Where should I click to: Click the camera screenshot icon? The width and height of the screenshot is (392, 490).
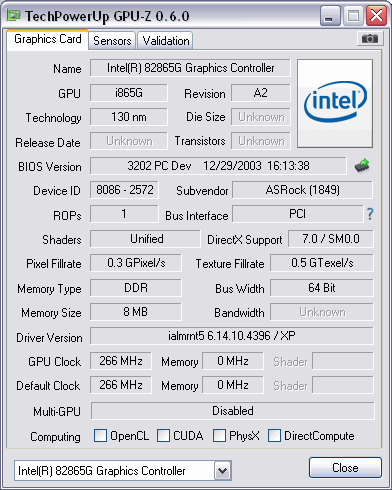370,39
